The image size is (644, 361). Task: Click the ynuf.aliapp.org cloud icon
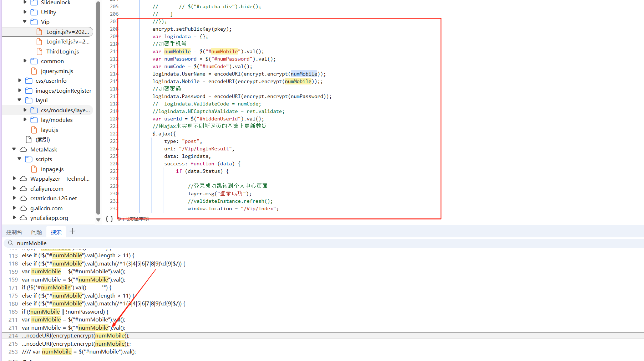(x=24, y=218)
